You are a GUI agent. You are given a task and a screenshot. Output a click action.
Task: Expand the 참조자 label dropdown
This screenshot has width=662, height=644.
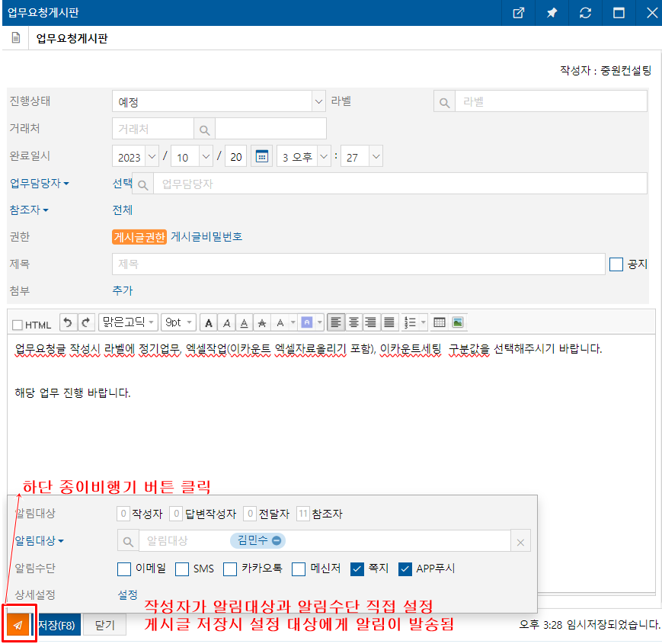(x=29, y=210)
